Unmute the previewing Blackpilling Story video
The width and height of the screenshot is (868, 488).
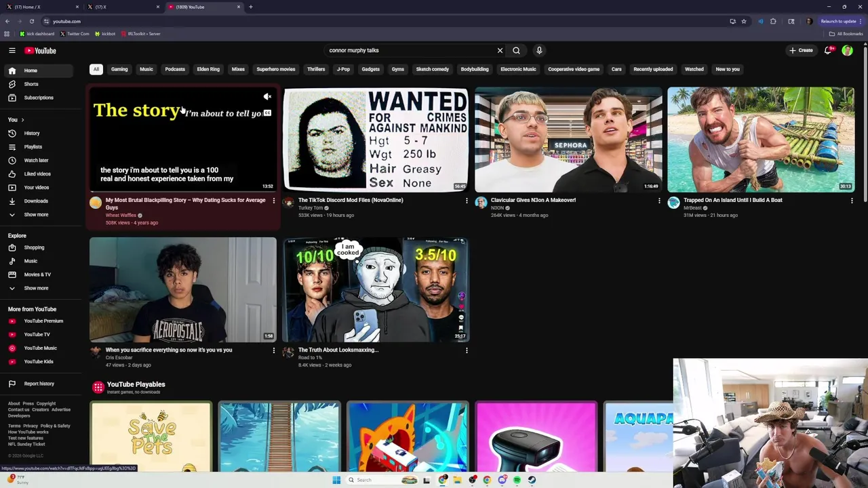click(x=267, y=97)
